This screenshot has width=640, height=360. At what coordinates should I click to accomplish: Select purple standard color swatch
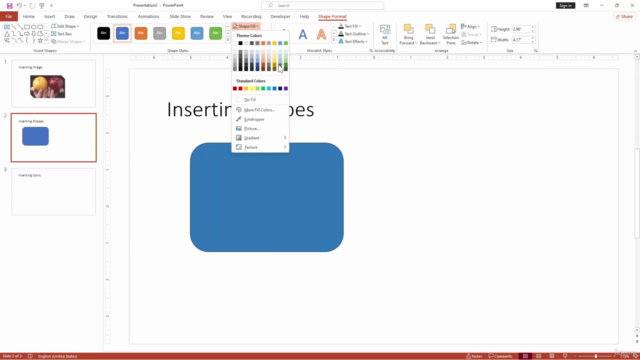pyautogui.click(x=286, y=89)
